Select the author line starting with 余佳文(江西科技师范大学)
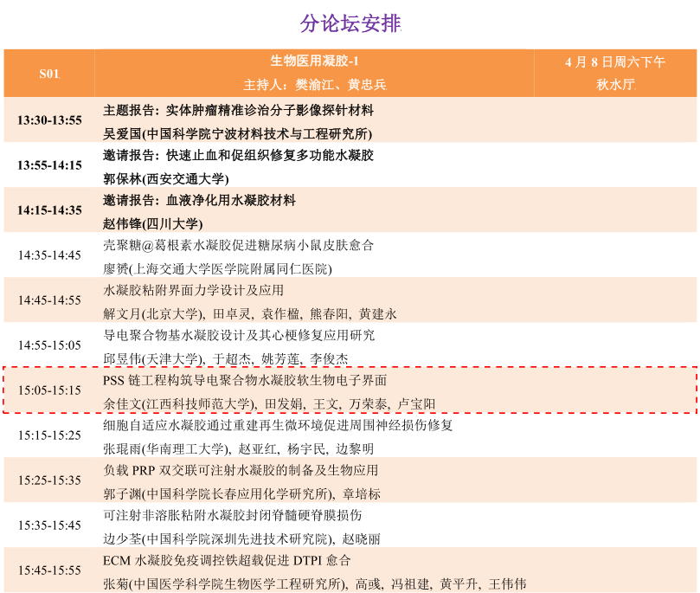 click(x=269, y=403)
